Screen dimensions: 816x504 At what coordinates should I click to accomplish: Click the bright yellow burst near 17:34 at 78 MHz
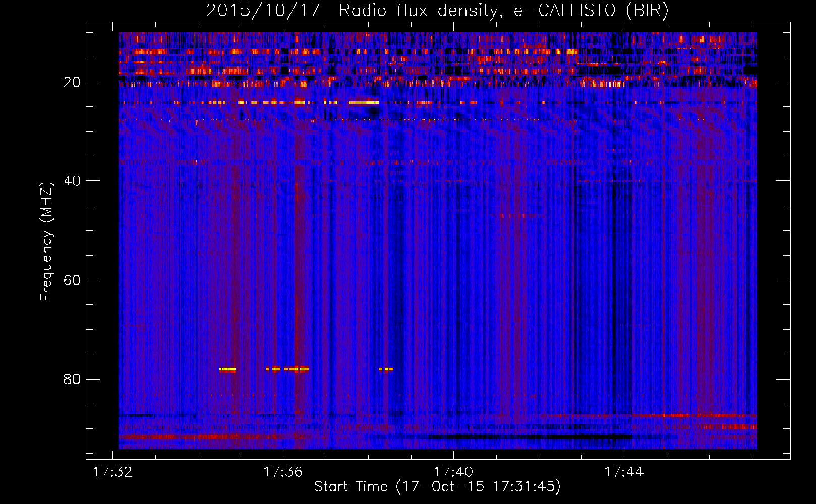coord(227,369)
